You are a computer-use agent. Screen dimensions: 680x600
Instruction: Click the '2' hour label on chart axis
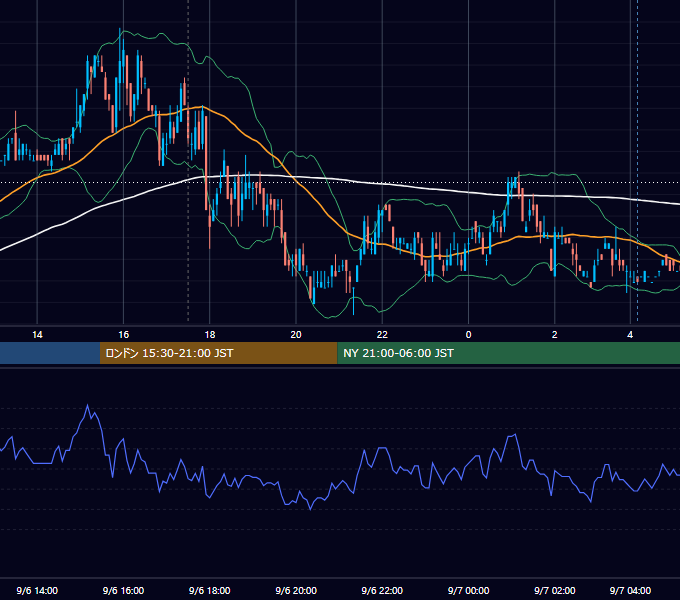[555, 335]
